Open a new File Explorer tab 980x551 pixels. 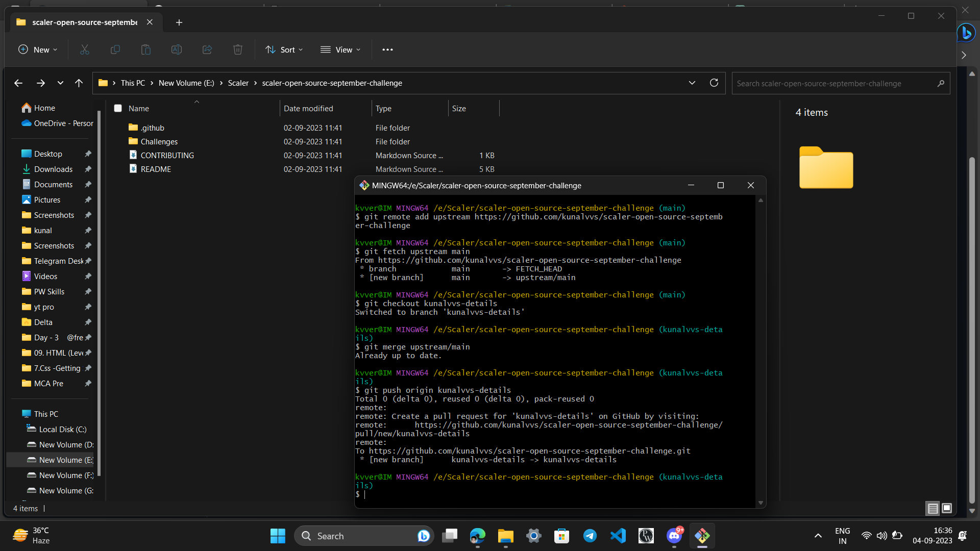tap(179, 22)
